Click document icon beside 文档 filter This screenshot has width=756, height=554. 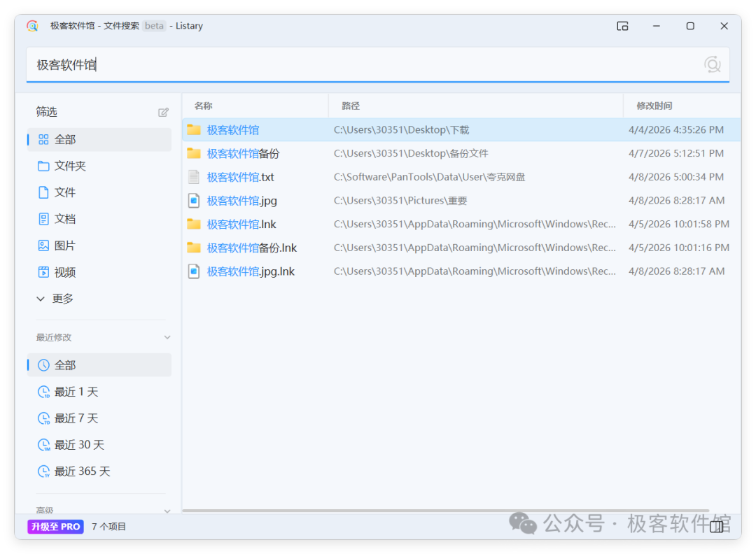pyautogui.click(x=43, y=219)
